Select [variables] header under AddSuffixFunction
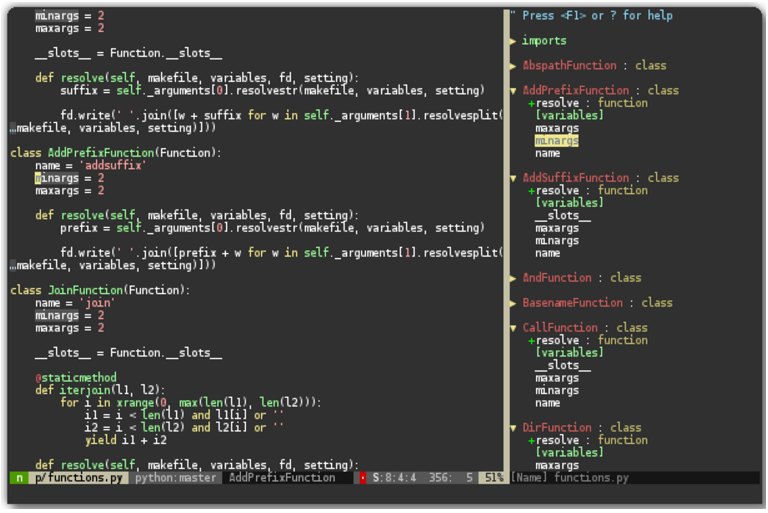The width and height of the screenshot is (768, 513). (x=569, y=203)
